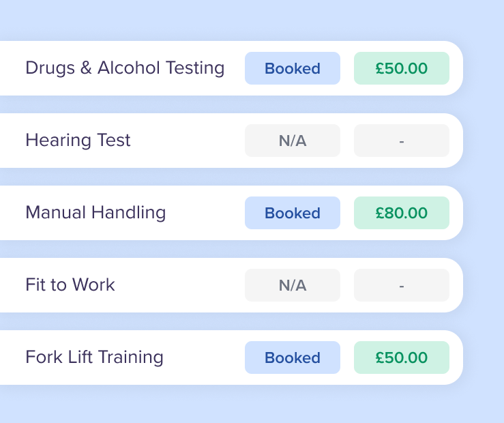Click the Fit to Work label
The image size is (504, 423).
coord(70,285)
